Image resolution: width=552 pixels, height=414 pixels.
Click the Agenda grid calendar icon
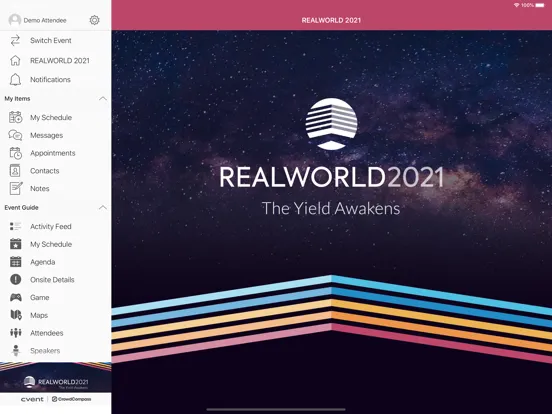[15, 262]
